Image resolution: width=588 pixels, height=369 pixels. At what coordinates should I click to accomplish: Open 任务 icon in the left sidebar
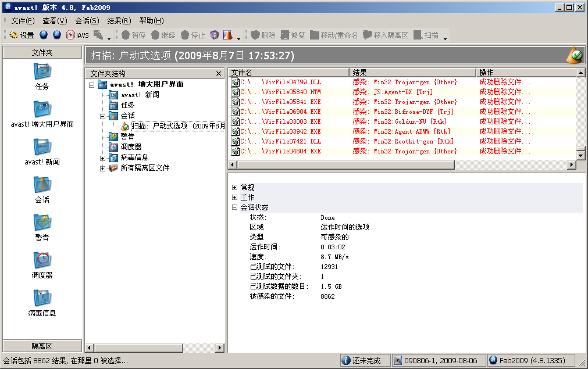(42, 76)
